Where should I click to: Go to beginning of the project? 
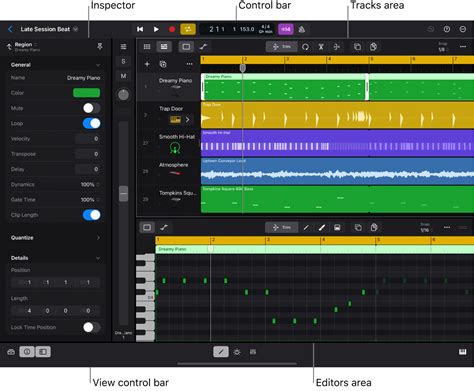pyautogui.click(x=140, y=29)
